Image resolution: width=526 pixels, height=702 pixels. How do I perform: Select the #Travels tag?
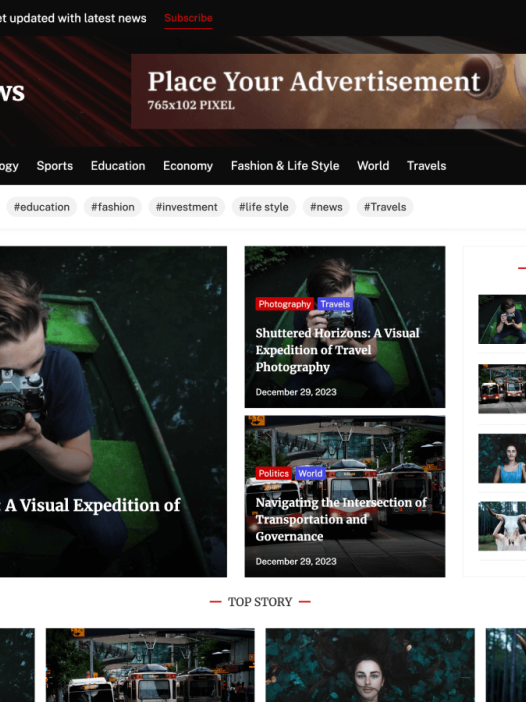pos(385,207)
